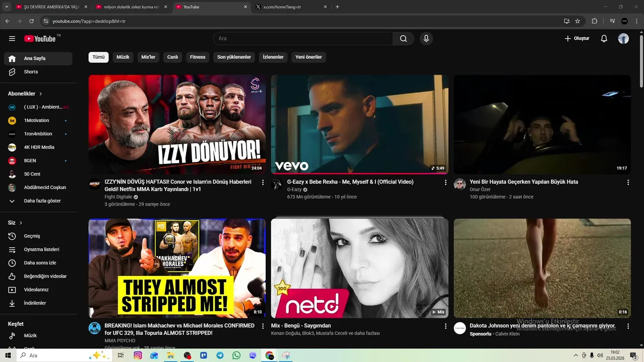Select the Mix'ler filter chip
644x362 pixels.
click(148, 57)
